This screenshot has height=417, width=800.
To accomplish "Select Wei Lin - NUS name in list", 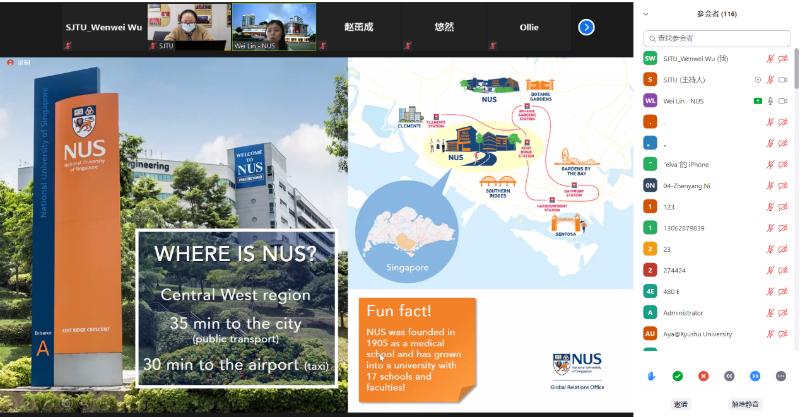I will (x=683, y=101).
